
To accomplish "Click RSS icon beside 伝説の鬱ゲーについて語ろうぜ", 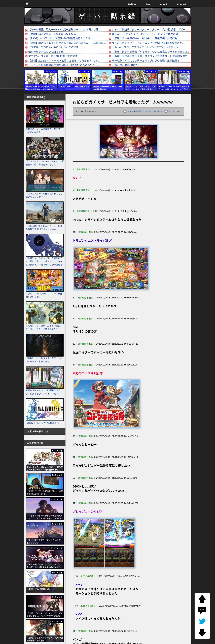I will [x=26, y=52].
